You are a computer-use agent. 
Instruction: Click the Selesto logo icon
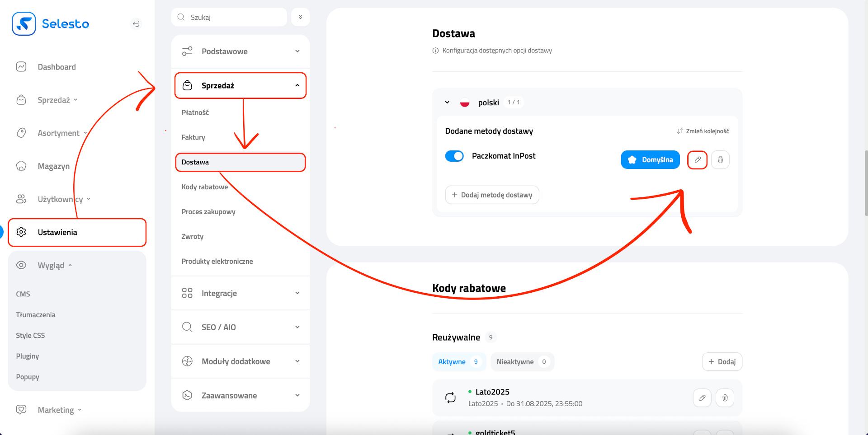[x=24, y=23]
